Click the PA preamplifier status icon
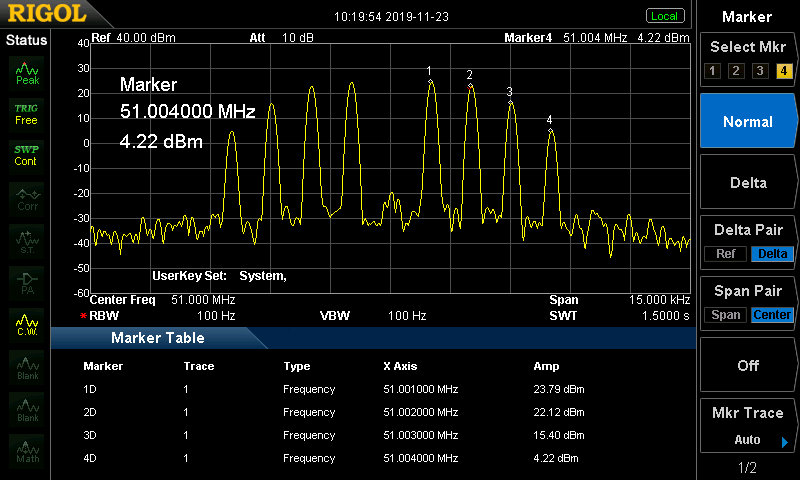Image resolution: width=800 pixels, height=480 pixels. point(27,281)
